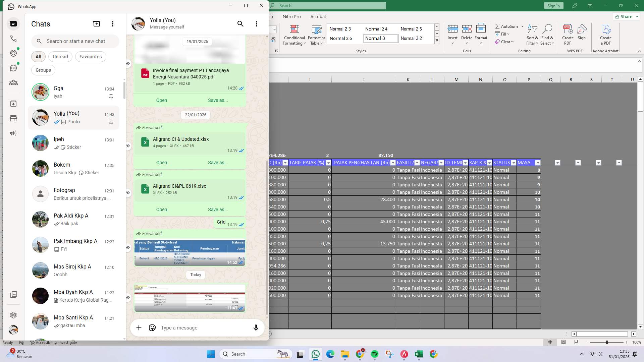Screen dimensions: 644x362
Task: Expand the cell styles gallery with the more arrow
Action: (437, 41)
